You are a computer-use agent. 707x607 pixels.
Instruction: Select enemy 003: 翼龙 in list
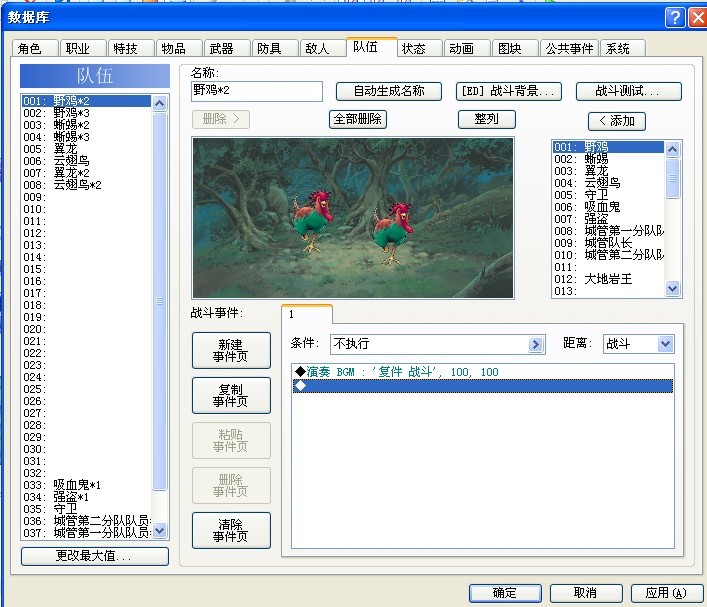coord(608,171)
